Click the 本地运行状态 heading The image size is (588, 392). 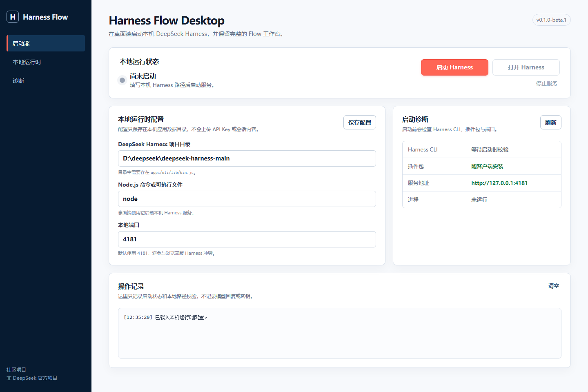pos(139,62)
